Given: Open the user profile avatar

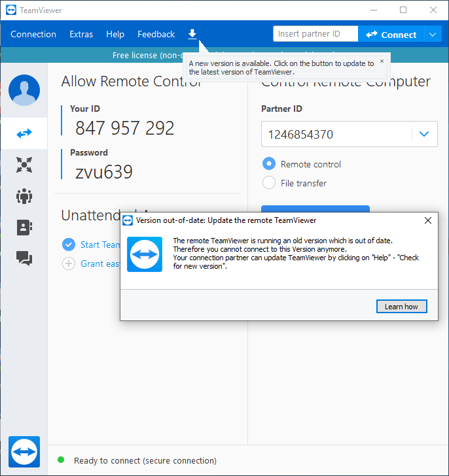Looking at the screenshot, I should pos(24,90).
